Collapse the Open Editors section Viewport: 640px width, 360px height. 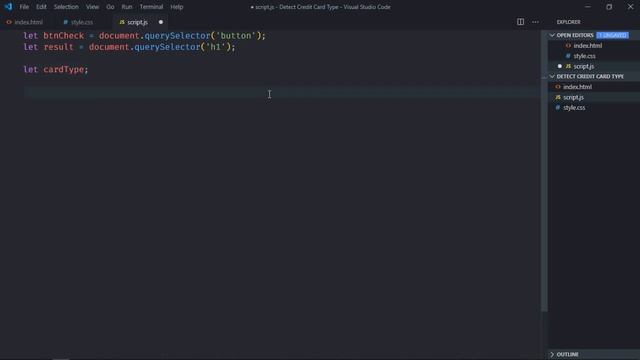(552, 36)
